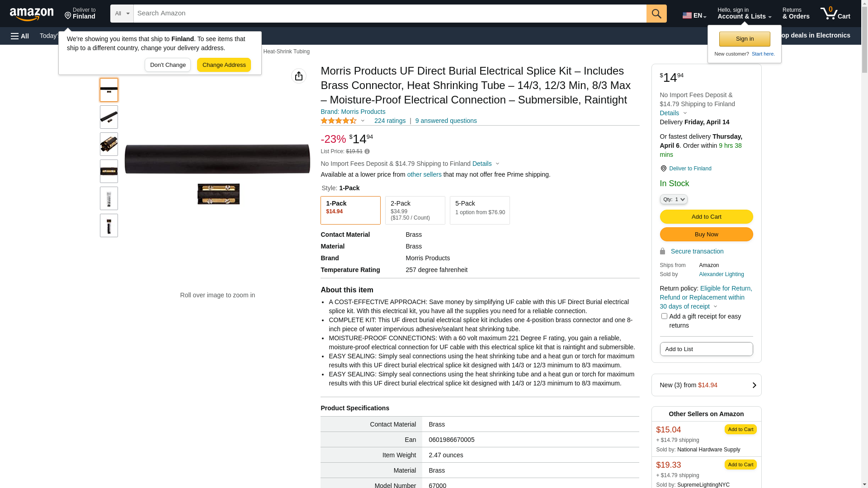Image resolution: width=868 pixels, height=488 pixels.
Task: Open Returns & Orders menu item
Action: point(796,14)
